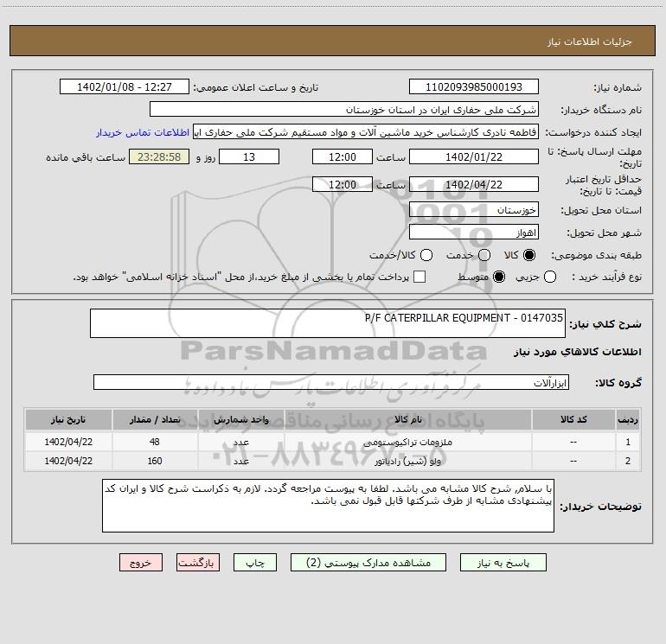The height and width of the screenshot is (644, 666).
Task: Click the validity time field next to 1402/04/22
Action: pyautogui.click(x=343, y=184)
